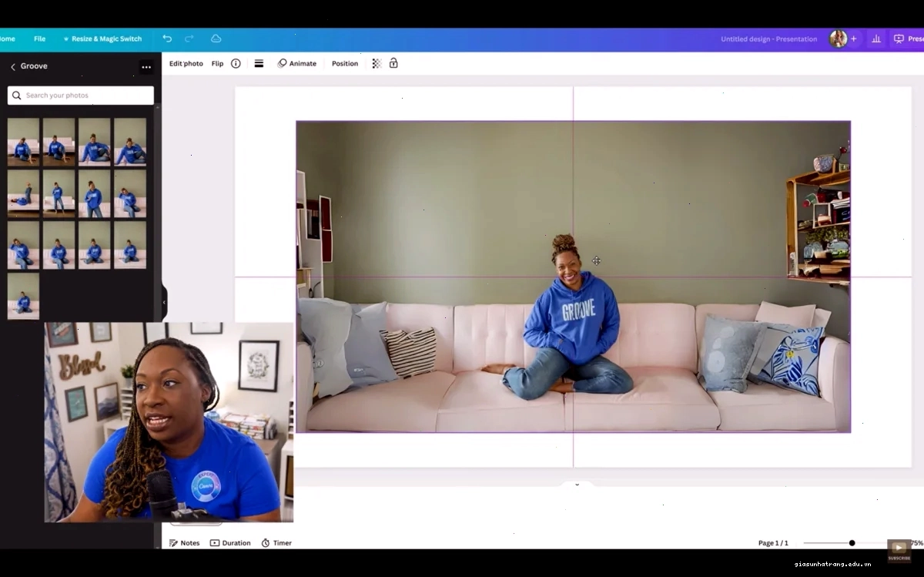Open more options for Groove folder
924x577 pixels.
click(x=146, y=67)
